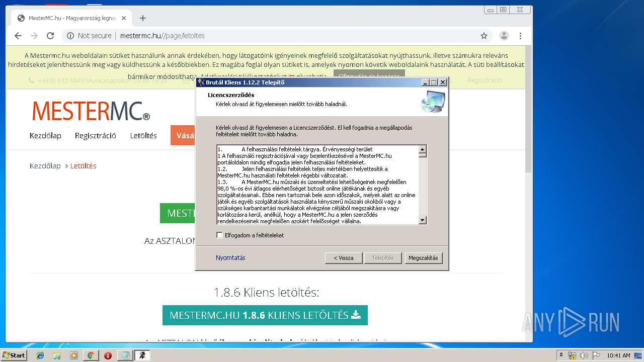Bookmark this page with the star icon
Viewport: 644px width, 362px height.
484,36
